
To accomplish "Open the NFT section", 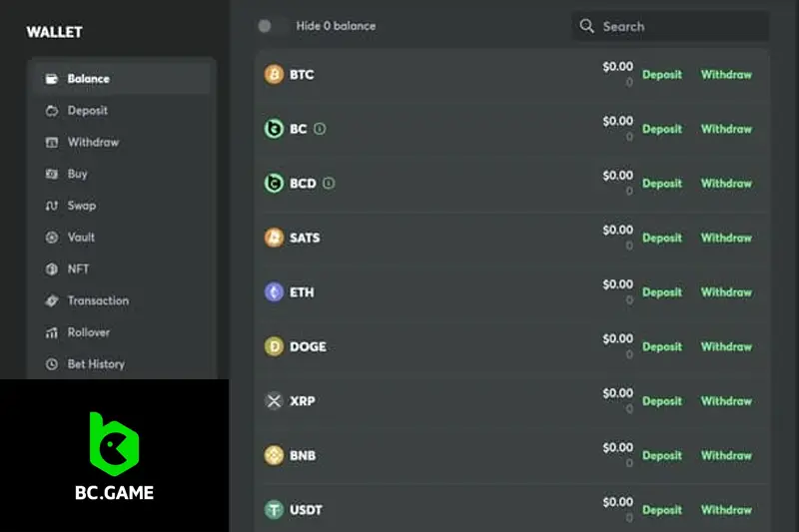I will coord(122,268).
